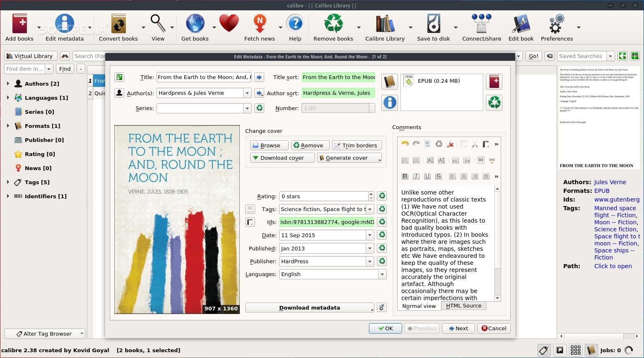Click the red heart donate icon
The height and width of the screenshot is (358, 644).
point(229,24)
